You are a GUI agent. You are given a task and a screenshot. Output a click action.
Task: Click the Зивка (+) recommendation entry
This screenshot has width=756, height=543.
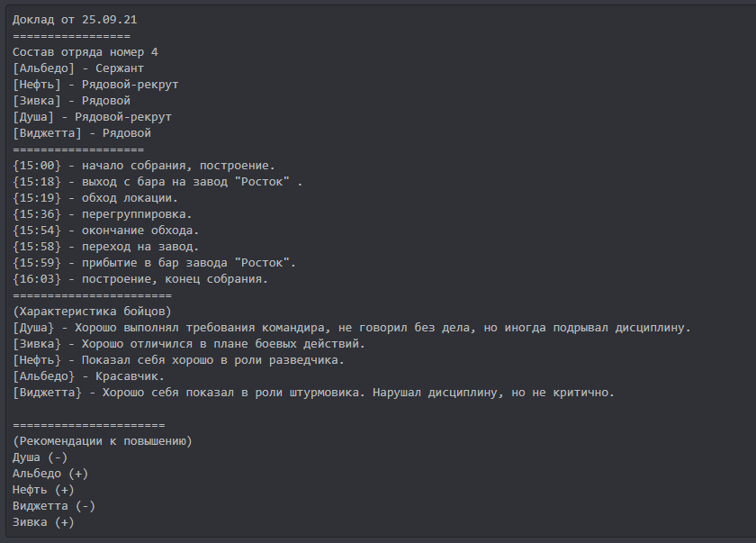43,522
